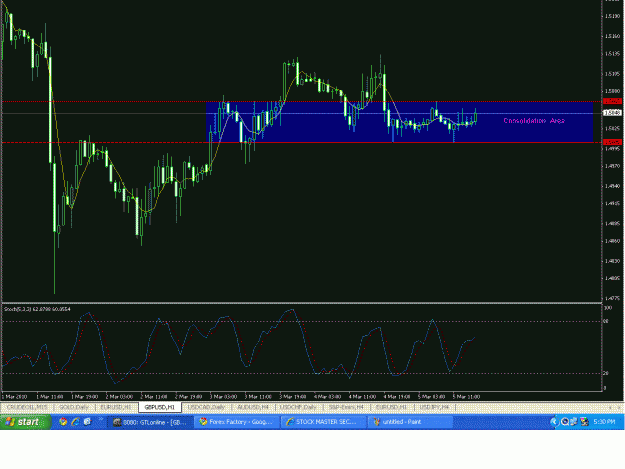Click the upper red price level tag on the price axis

pos(612,101)
